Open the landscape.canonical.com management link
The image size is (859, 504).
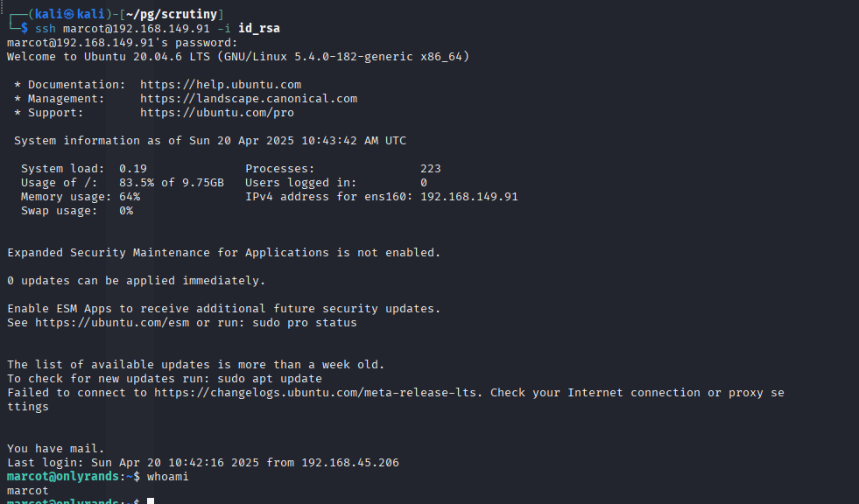pos(248,99)
